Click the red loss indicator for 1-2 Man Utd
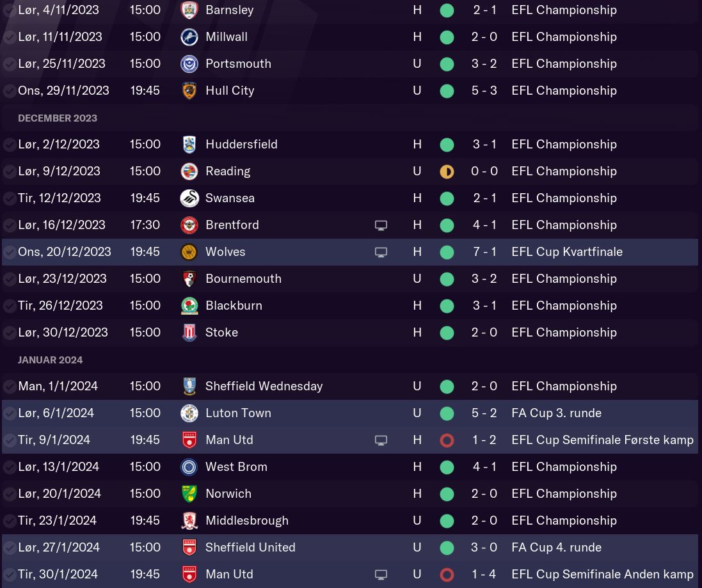This screenshot has width=702, height=588. pyautogui.click(x=447, y=440)
